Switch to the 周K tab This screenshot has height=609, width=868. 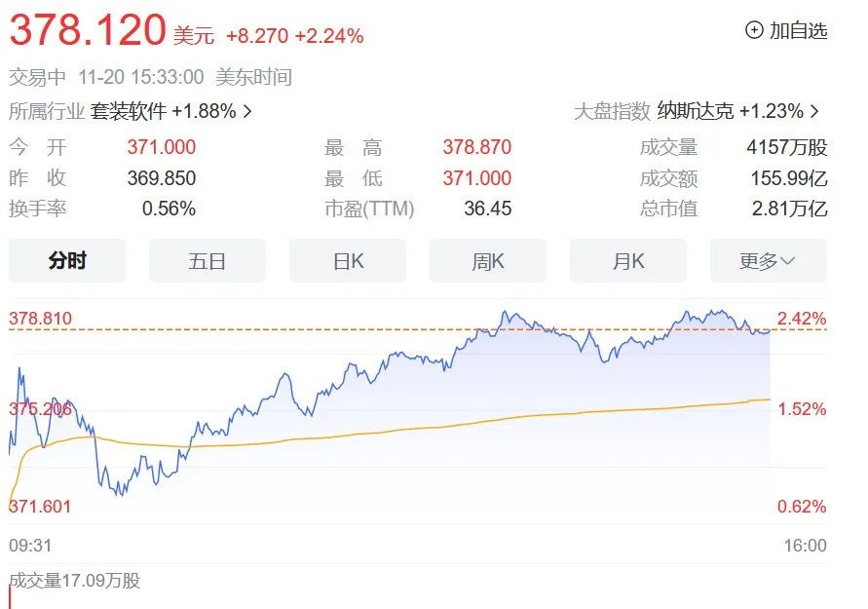488,261
